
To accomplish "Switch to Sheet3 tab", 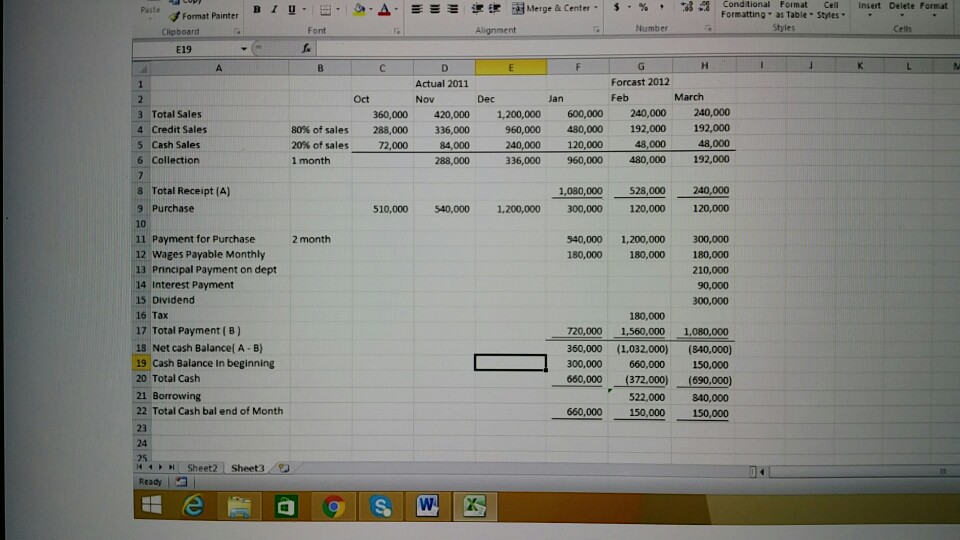I will [247, 468].
